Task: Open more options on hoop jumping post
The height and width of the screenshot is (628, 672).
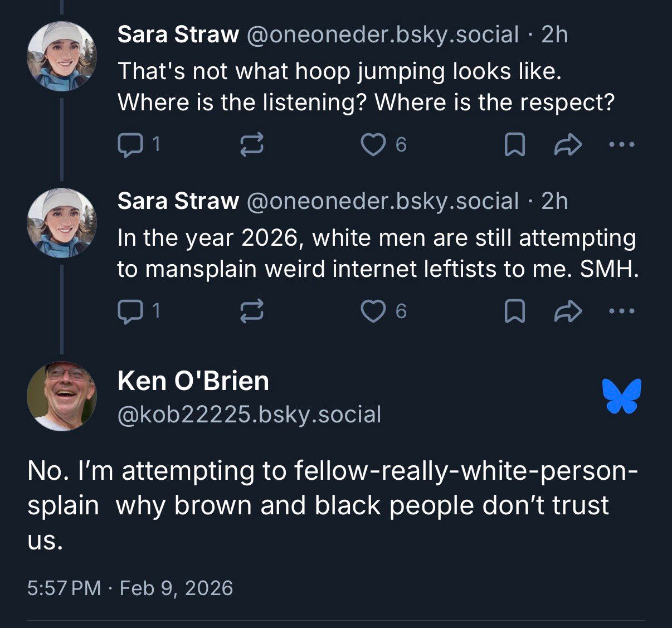Action: point(621,145)
